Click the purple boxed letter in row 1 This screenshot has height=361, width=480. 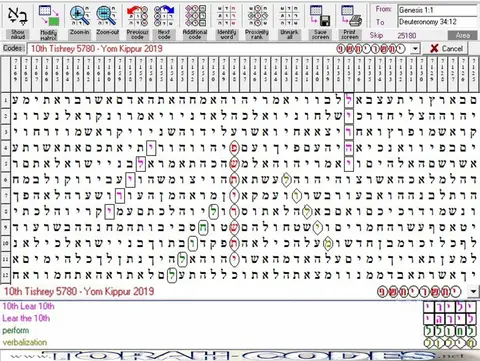(x=349, y=100)
